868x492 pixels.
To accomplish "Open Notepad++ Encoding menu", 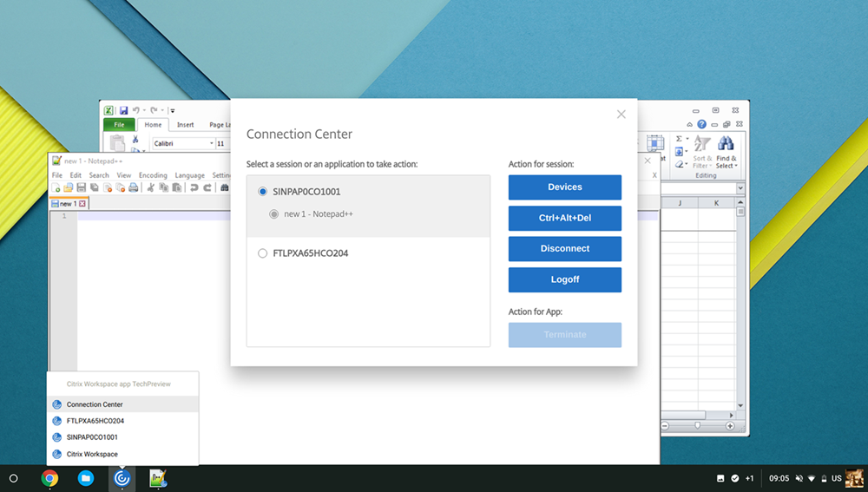I will pos(153,175).
